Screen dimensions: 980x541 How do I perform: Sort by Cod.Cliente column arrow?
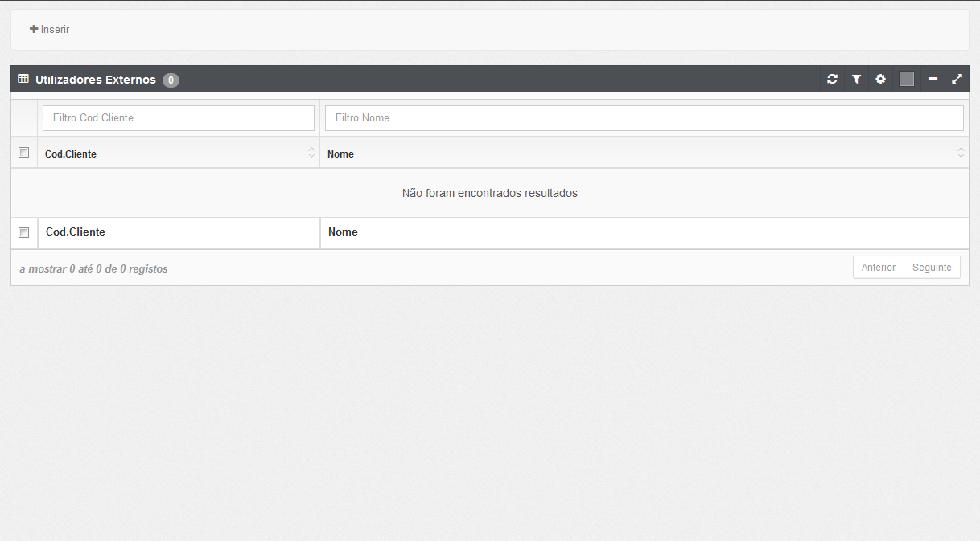(x=311, y=153)
